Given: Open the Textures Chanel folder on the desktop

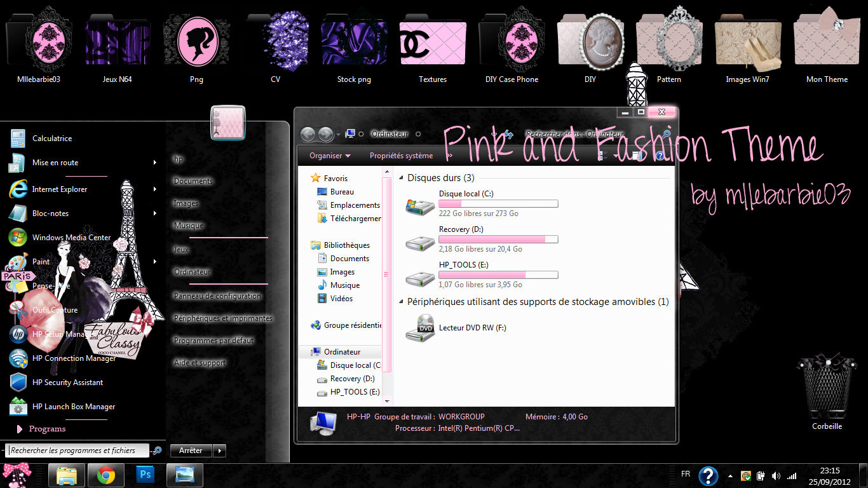Looking at the screenshot, I should (433, 43).
